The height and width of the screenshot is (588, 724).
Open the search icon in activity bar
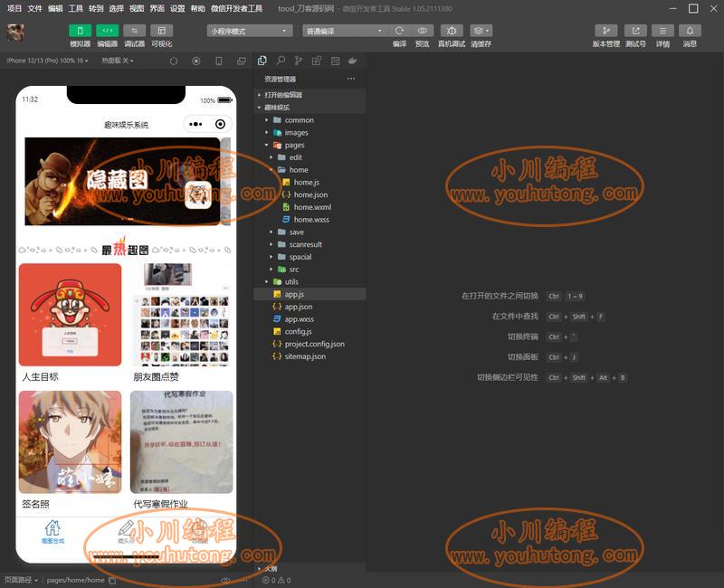tap(281, 61)
